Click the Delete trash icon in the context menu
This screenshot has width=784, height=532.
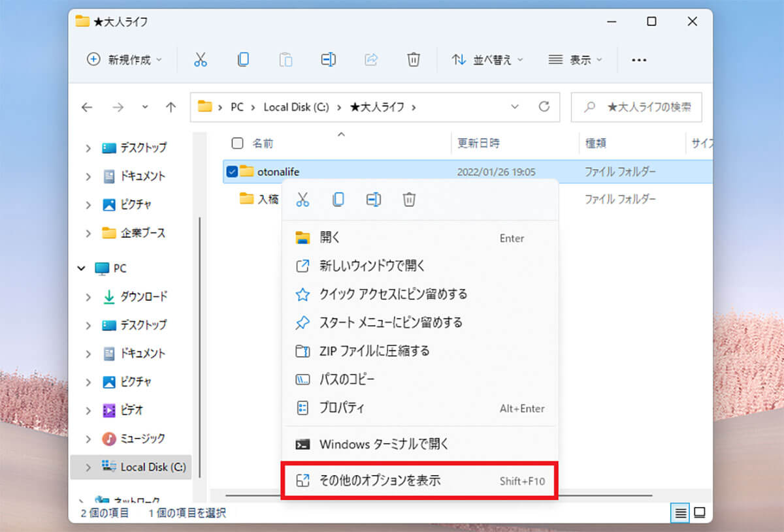[409, 200]
